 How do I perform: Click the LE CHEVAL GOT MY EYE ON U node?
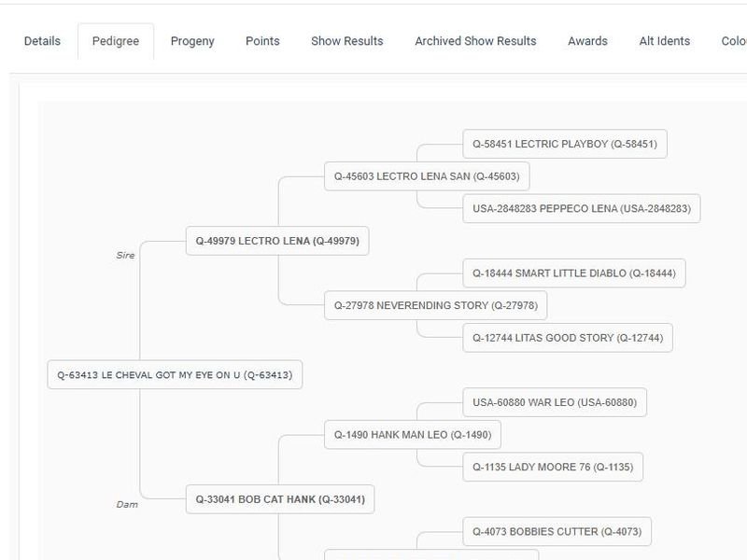[175, 375]
